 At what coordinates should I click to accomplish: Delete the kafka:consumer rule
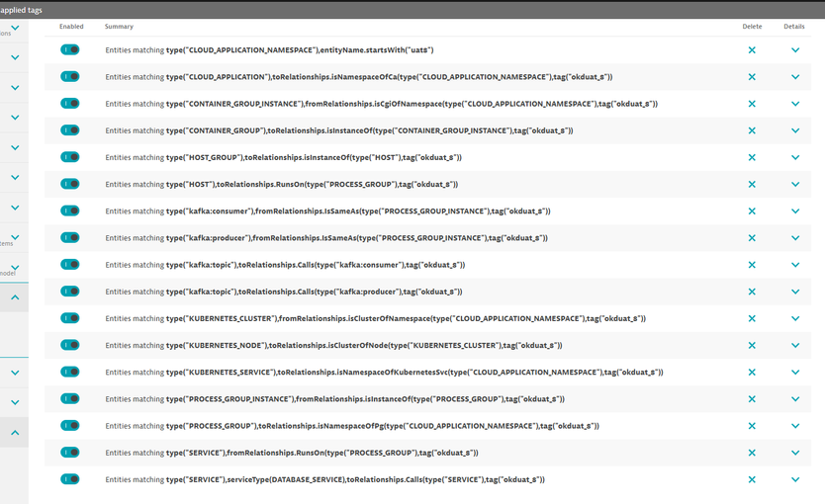[752, 211]
